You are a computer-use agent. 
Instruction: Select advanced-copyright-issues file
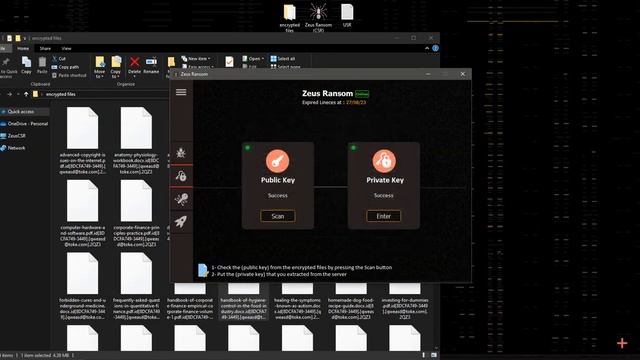coord(82,140)
